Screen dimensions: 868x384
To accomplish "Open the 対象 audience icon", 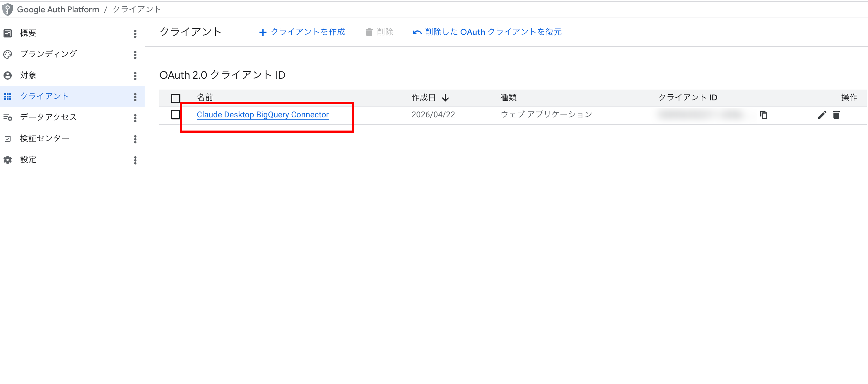I will click(7, 75).
